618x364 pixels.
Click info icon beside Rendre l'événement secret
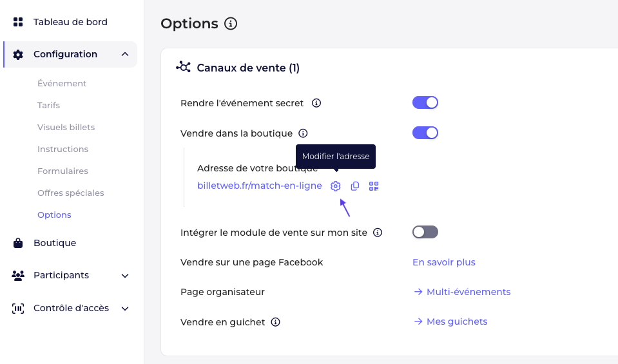pyautogui.click(x=316, y=103)
